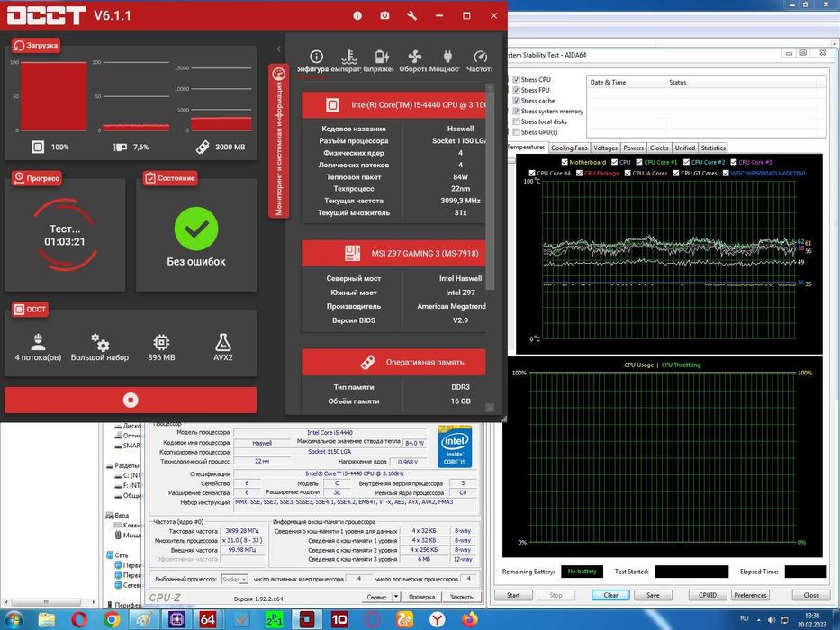Screen dimensions: 840x630
Task: Stop the OCCT test
Action: coord(131,400)
